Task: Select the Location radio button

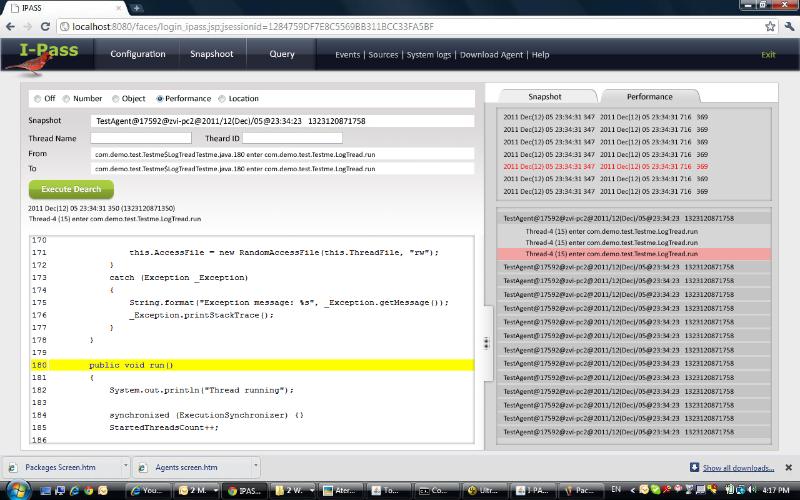Action: 221,98
